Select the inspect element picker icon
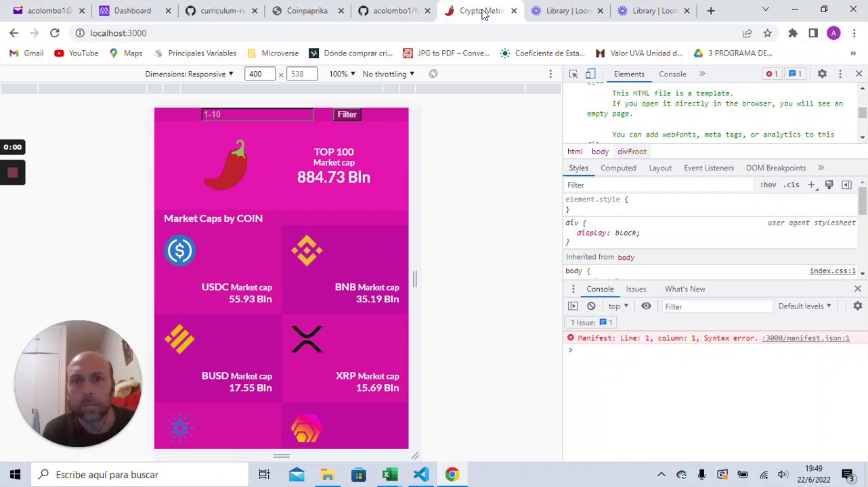868x487 pixels. pyautogui.click(x=573, y=74)
